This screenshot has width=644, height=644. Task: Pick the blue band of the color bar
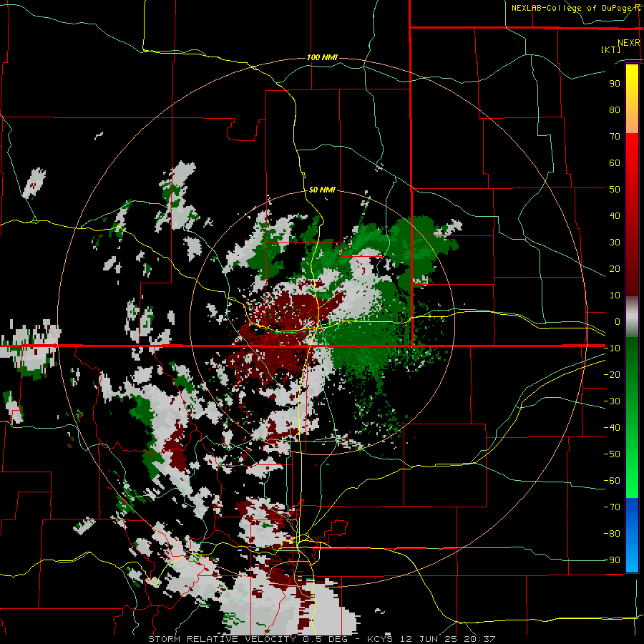(632, 535)
